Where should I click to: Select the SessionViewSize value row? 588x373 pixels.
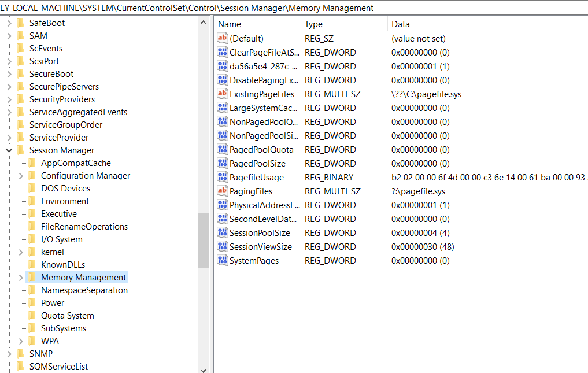pyautogui.click(x=260, y=247)
